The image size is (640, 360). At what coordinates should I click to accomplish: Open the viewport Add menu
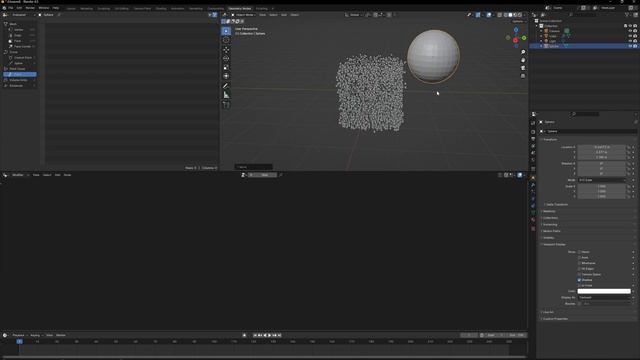coord(284,15)
